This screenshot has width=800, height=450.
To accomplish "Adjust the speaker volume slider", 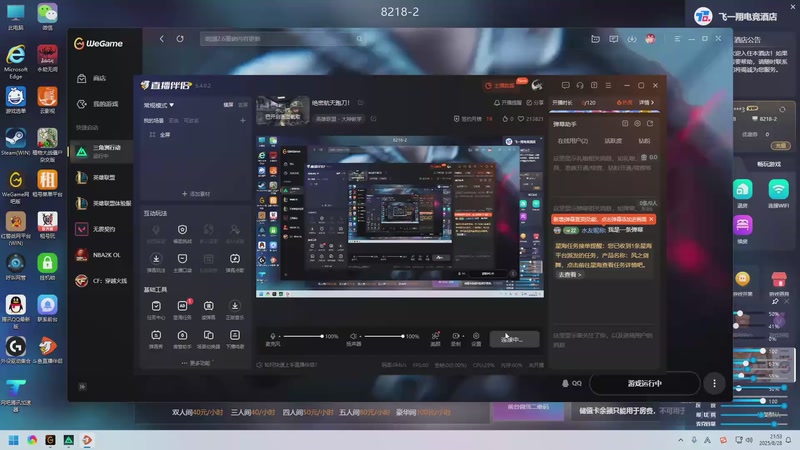I will (x=383, y=336).
